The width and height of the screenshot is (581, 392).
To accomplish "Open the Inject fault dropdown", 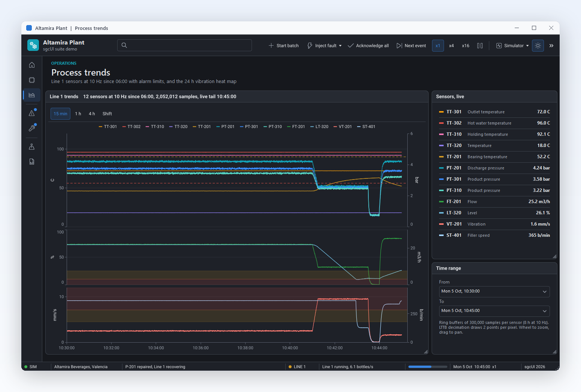I will click(x=325, y=46).
